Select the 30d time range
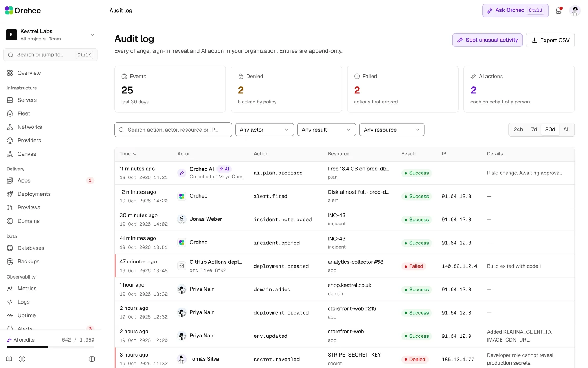Image resolution: width=588 pixels, height=368 pixels. coord(550,130)
